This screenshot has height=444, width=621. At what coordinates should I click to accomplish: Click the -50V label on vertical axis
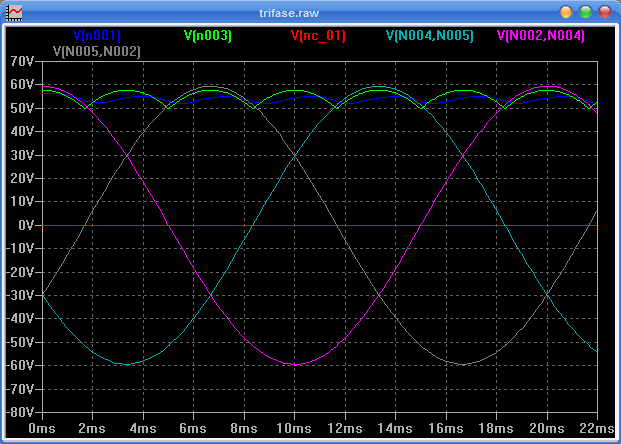[x=20, y=342]
